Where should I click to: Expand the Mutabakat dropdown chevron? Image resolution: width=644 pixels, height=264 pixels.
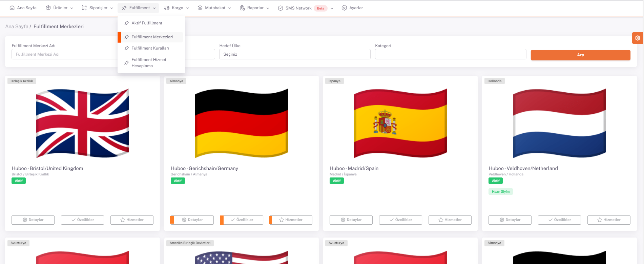point(229,8)
